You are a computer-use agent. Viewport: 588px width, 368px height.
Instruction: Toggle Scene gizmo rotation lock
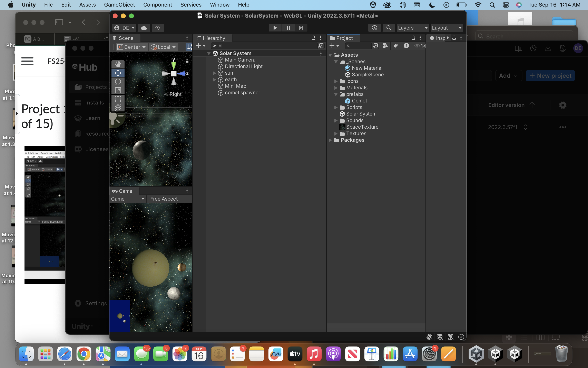(x=187, y=61)
